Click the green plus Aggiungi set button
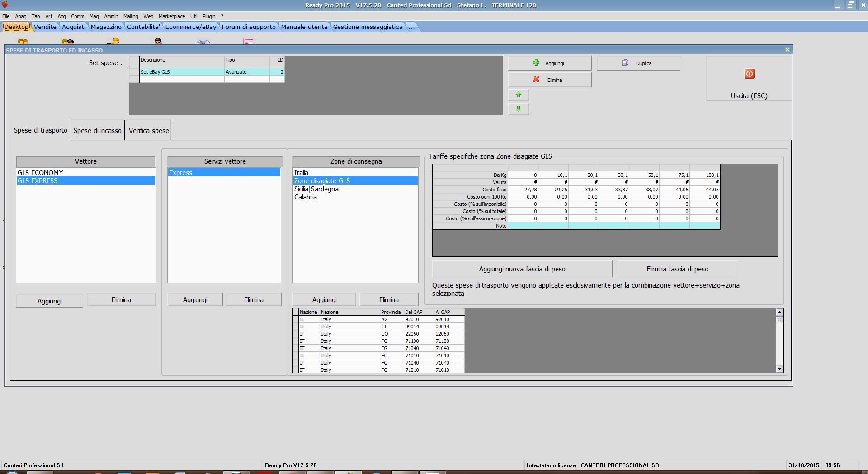This screenshot has height=474, width=868. pos(549,63)
